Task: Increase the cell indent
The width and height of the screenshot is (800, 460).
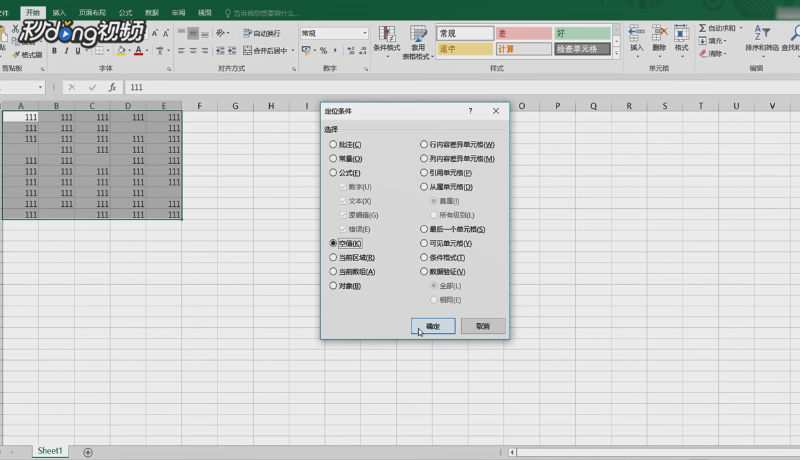Action: [x=232, y=50]
